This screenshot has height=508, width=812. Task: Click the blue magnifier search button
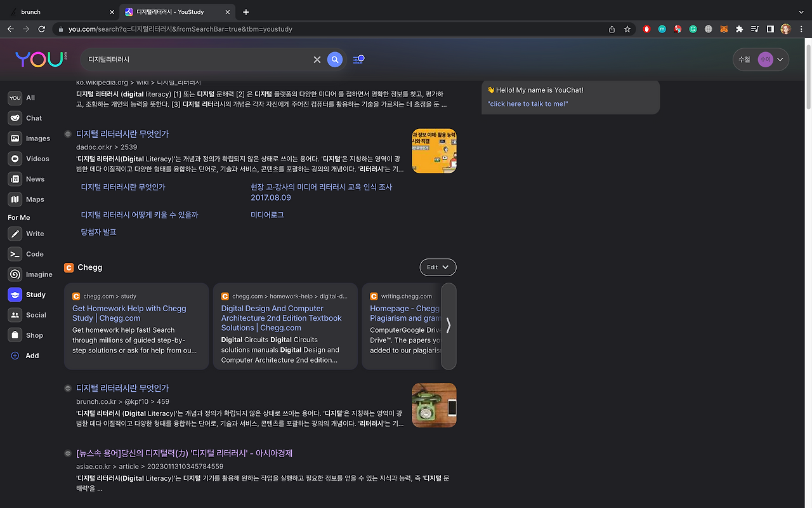335,60
